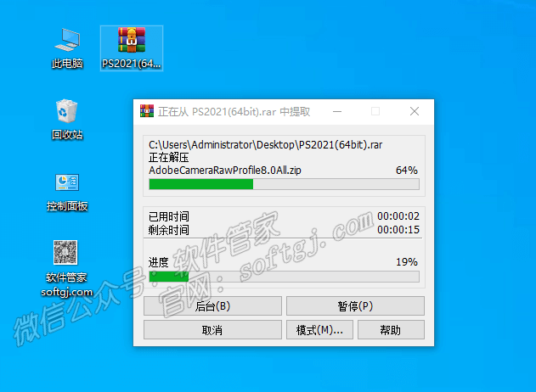This screenshot has width=536, height=392.
Task: Click the 帮助 help button
Action: pyautogui.click(x=391, y=330)
